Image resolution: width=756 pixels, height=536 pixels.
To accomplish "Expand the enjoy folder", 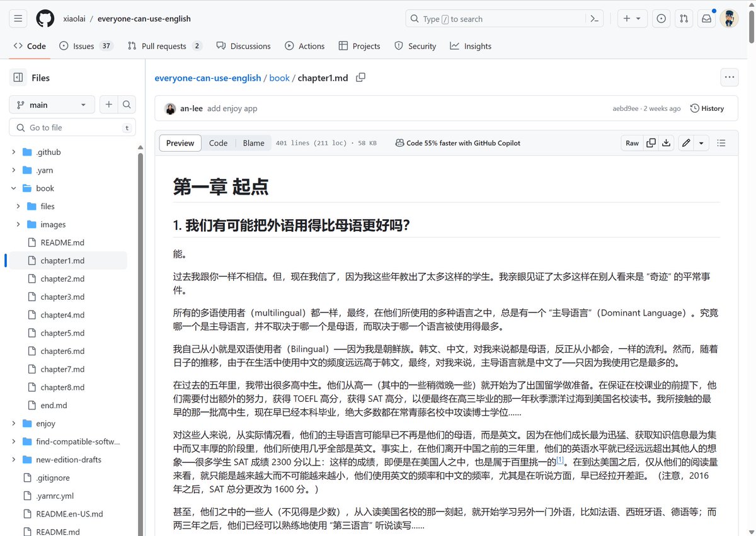I will [x=14, y=423].
